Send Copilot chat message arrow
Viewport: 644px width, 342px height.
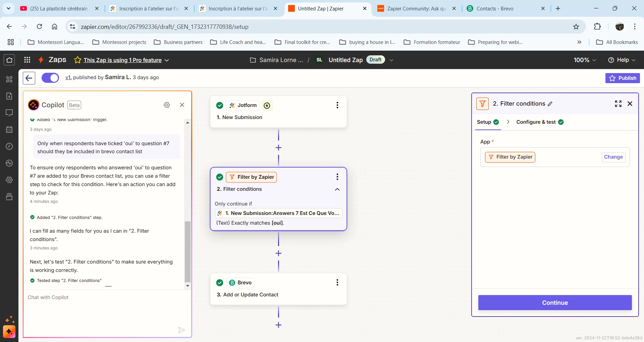(x=181, y=330)
